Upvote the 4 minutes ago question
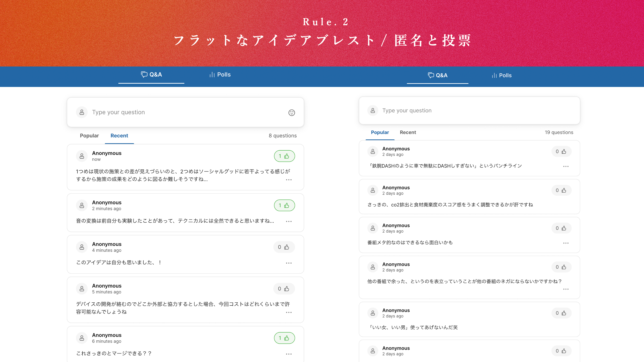 coord(284,247)
